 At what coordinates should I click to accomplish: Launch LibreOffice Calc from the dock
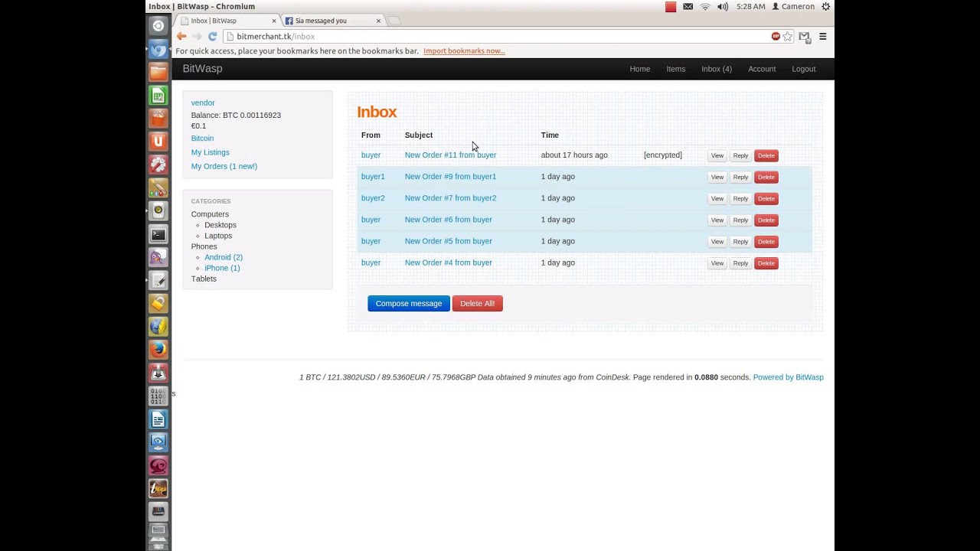pyautogui.click(x=158, y=96)
